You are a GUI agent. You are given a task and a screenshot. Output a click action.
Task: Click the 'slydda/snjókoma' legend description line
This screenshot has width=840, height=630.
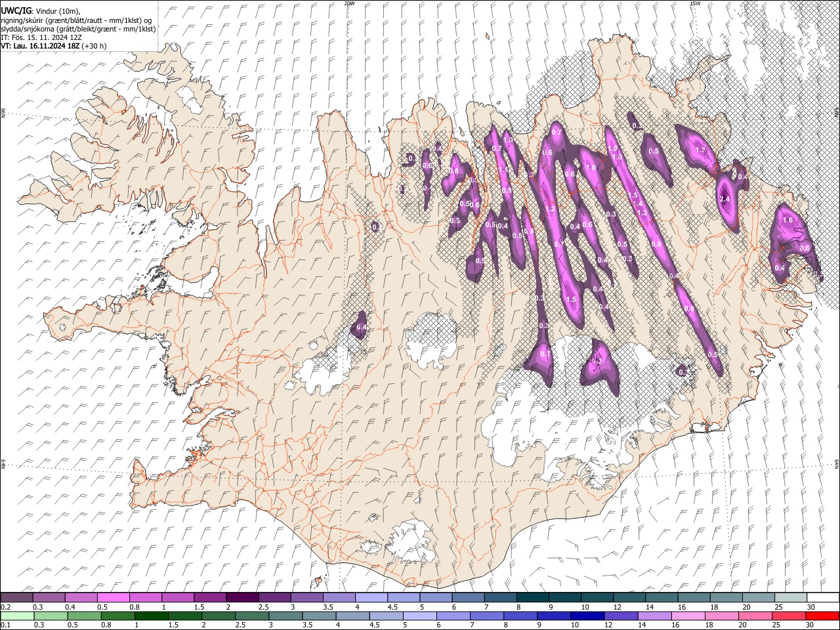pos(78,29)
